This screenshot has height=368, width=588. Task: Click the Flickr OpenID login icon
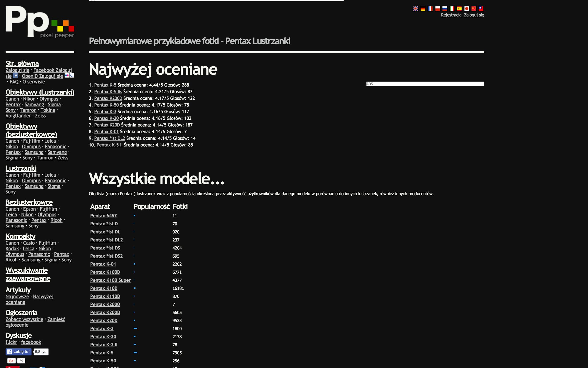67,75
